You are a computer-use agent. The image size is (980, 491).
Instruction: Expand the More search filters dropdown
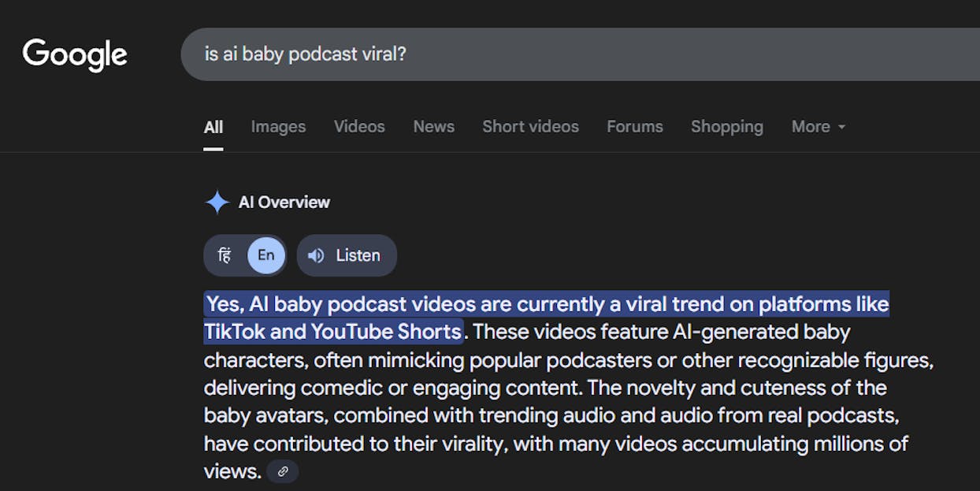point(818,126)
